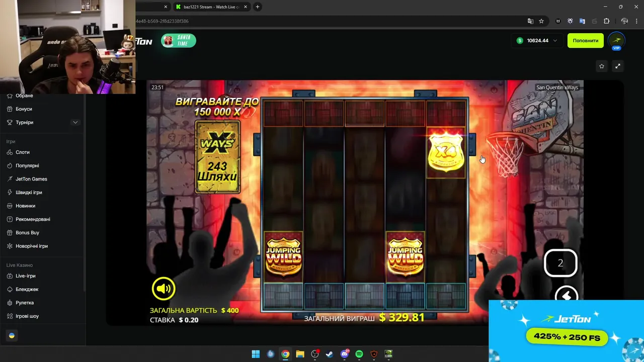Go to Швидкі ігри
Screen dimensions: 644x362
pyautogui.click(x=29, y=193)
